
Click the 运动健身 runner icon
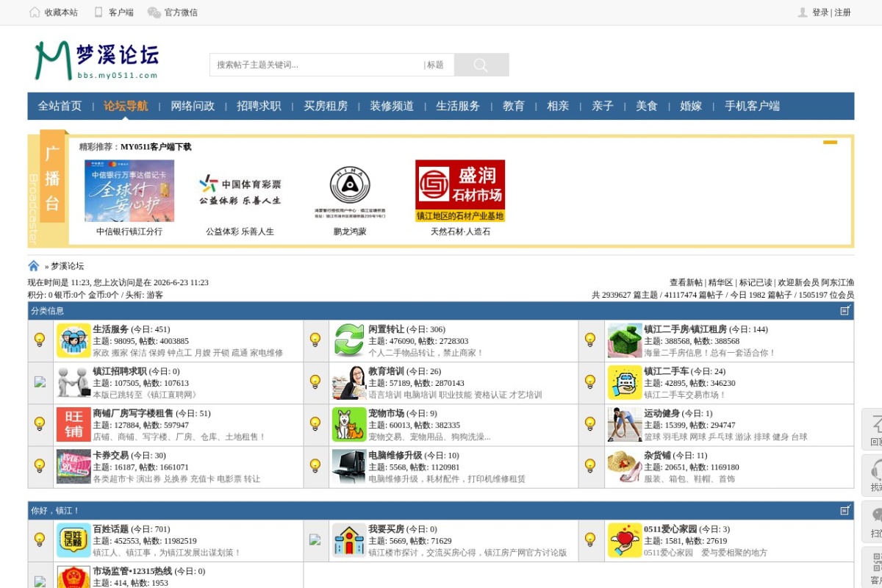point(625,425)
